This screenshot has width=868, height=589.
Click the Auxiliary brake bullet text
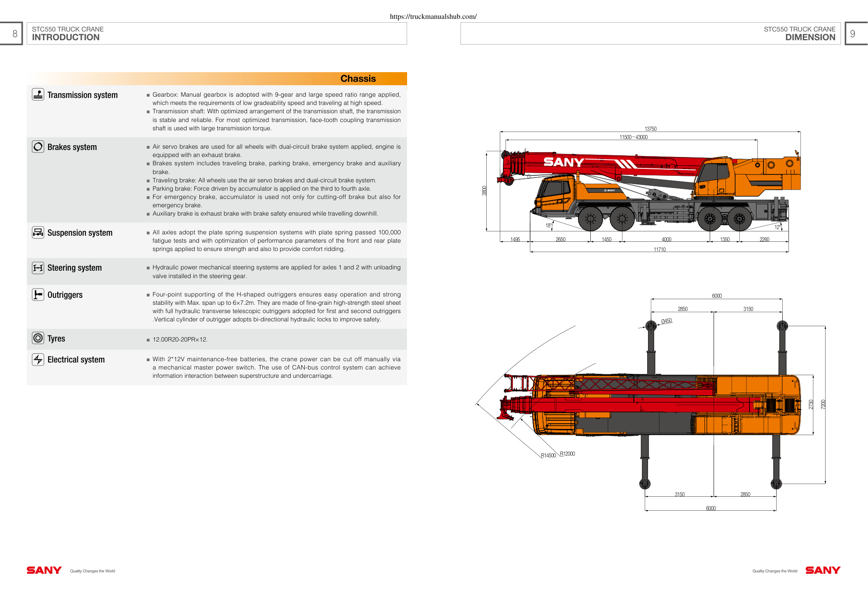click(x=265, y=214)
